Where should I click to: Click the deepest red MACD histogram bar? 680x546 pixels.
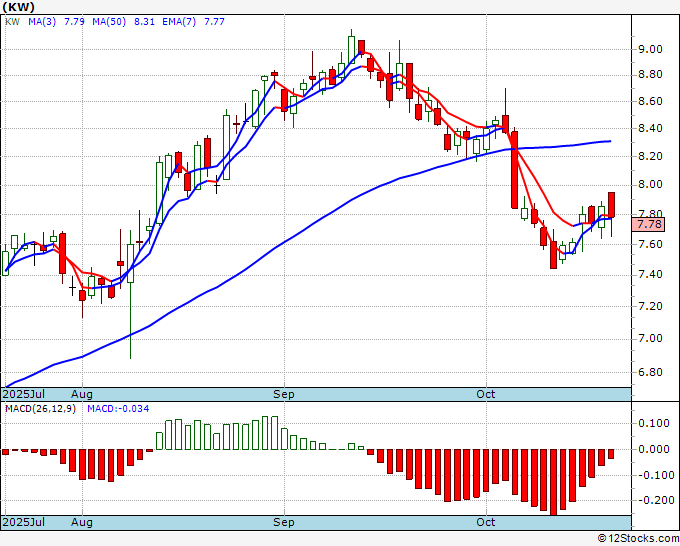tap(553, 482)
